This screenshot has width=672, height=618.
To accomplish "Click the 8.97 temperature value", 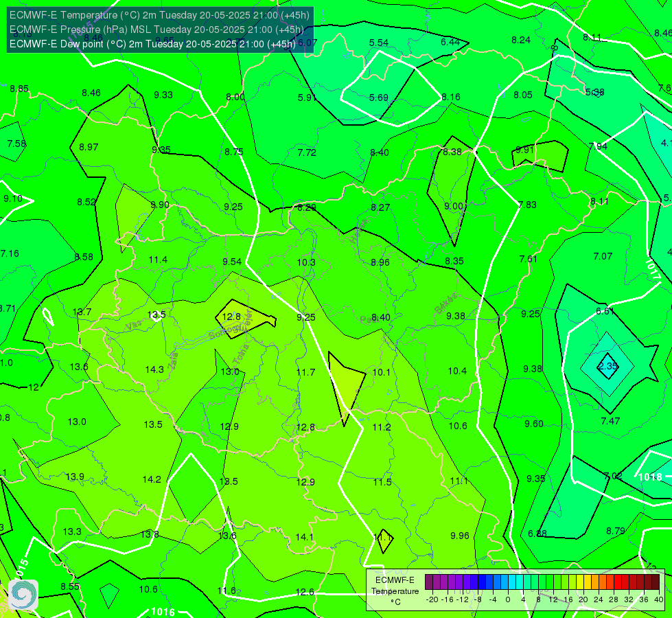I will [x=89, y=147].
